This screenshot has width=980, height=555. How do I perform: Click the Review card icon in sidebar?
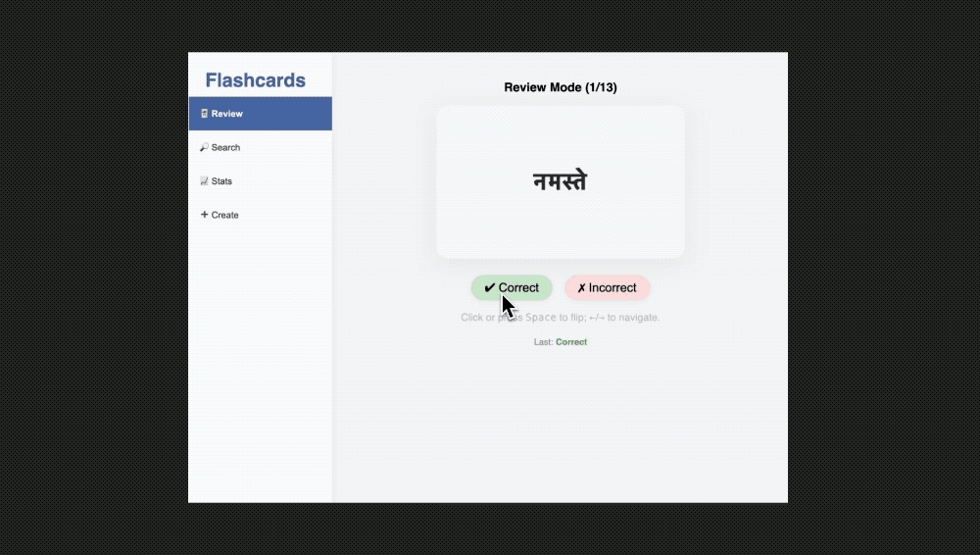(x=204, y=114)
